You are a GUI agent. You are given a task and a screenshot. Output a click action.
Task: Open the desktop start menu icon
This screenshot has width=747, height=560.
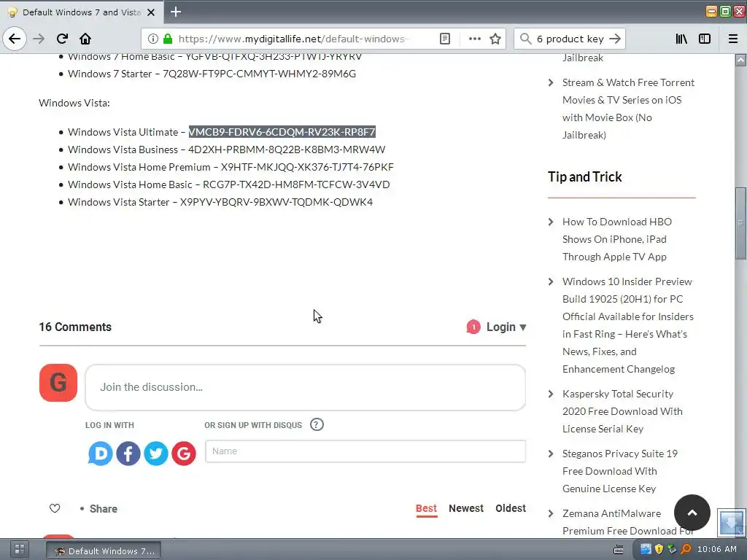20,549
